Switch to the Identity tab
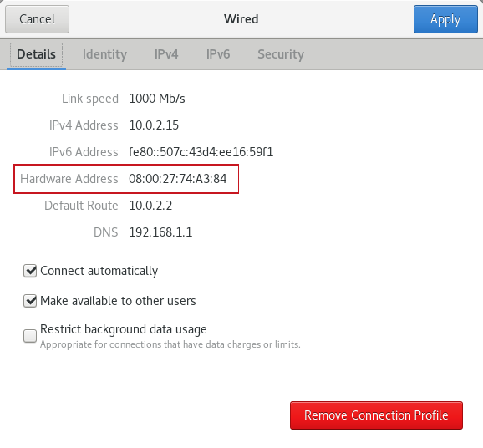Image resolution: width=483 pixels, height=448 pixels. 104,54
